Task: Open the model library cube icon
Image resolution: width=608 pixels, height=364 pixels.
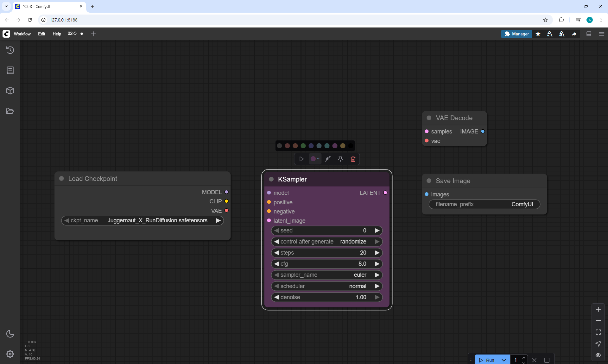Action: 10,91
